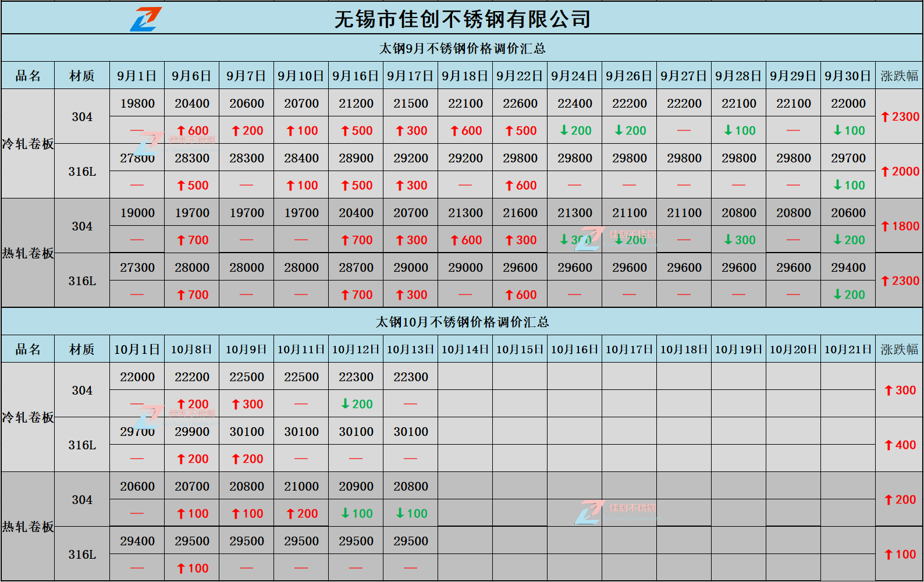Select the October total change ↑400
The width and height of the screenshot is (924, 582).
point(900,445)
